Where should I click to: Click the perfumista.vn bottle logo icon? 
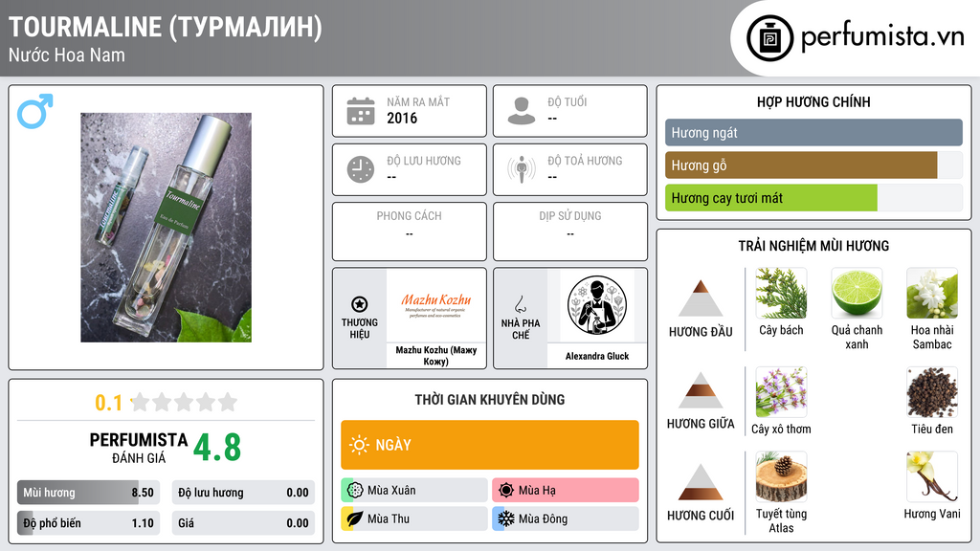tap(769, 38)
